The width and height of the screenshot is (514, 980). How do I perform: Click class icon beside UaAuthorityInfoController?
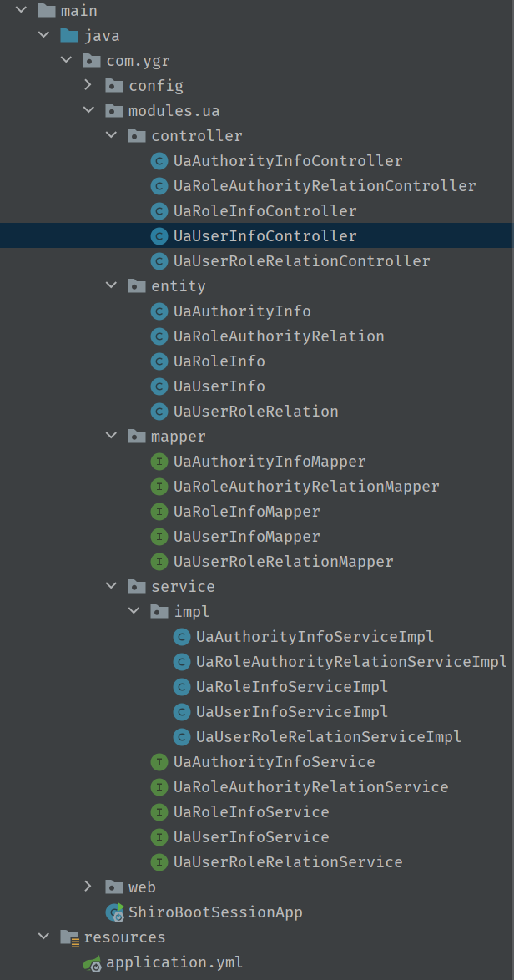159,161
